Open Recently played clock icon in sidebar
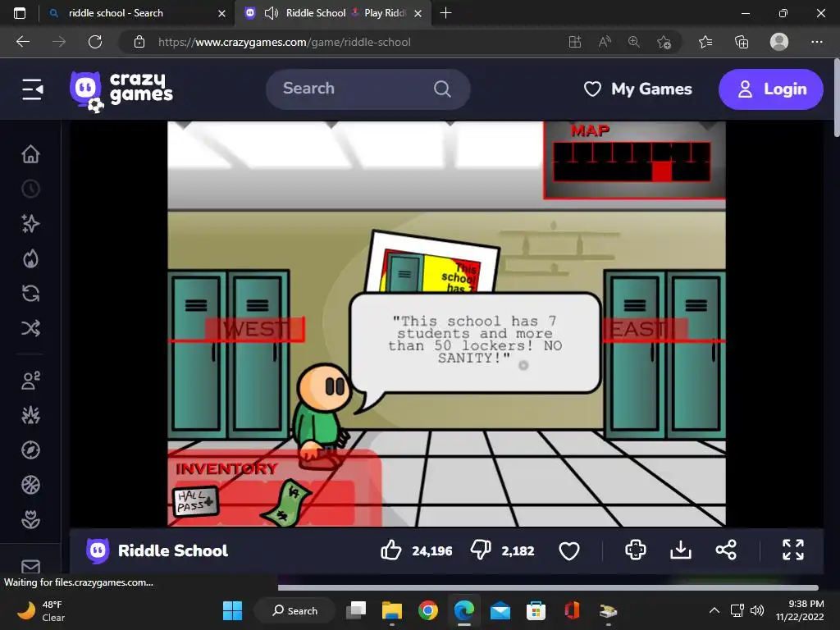 (x=30, y=189)
